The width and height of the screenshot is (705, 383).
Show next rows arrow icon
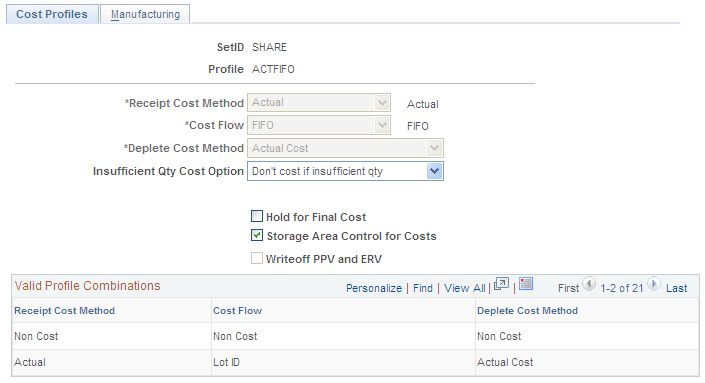[654, 284]
